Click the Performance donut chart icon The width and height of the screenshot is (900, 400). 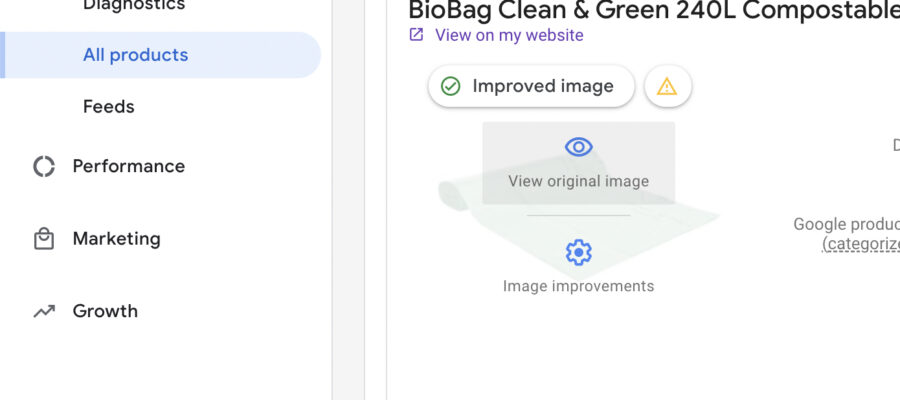click(44, 166)
